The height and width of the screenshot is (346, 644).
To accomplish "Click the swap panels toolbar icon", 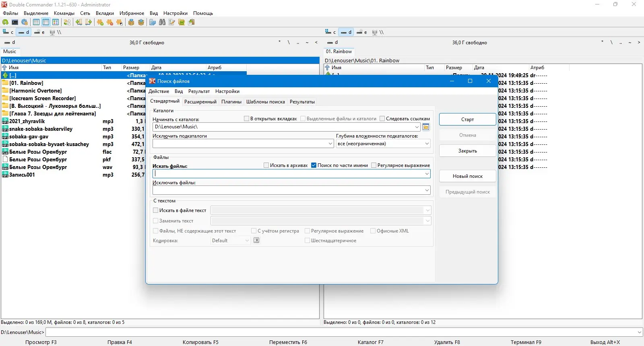I will pyautogui.click(x=67, y=22).
